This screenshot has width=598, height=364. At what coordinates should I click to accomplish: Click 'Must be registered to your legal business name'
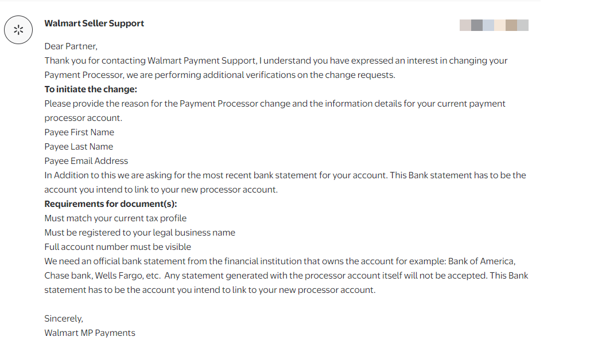[139, 233]
